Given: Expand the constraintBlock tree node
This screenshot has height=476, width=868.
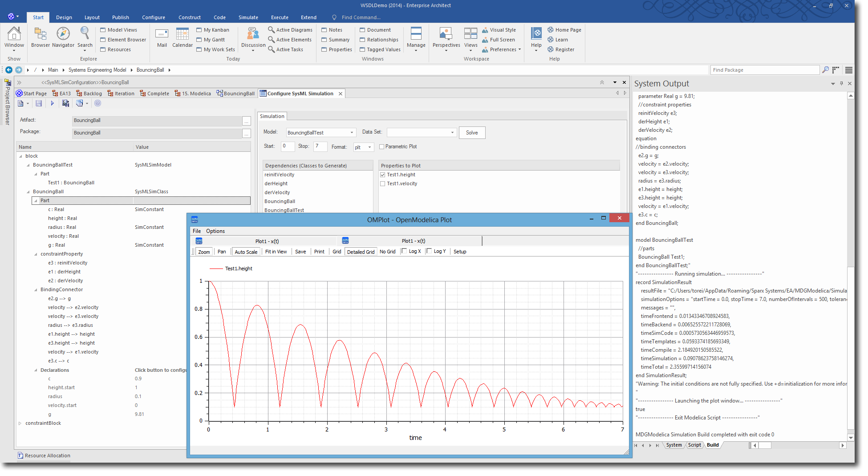Looking at the screenshot, I should tap(20, 423).
